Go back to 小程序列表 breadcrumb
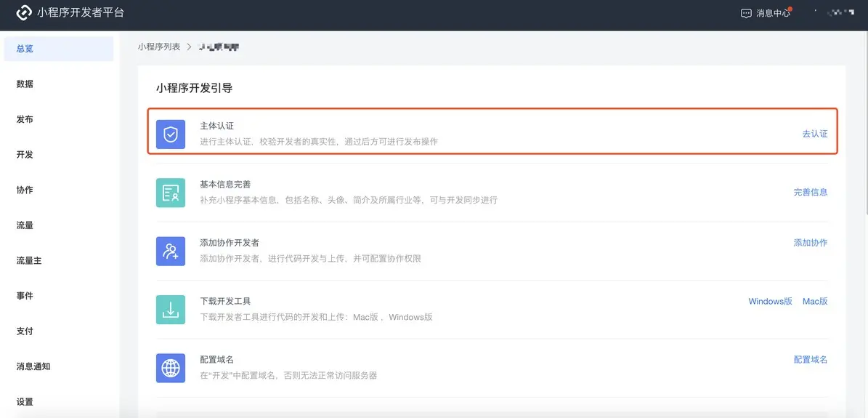868x418 pixels. click(x=159, y=47)
